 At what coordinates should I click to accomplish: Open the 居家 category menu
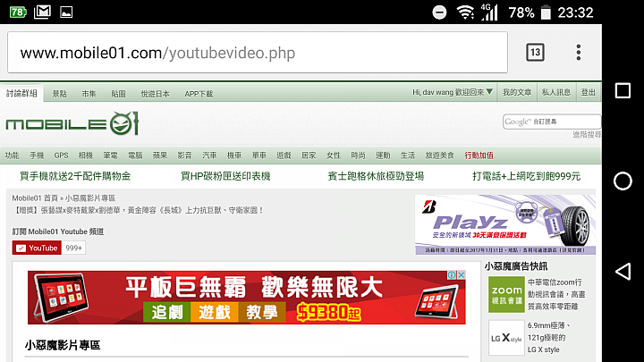point(309,156)
